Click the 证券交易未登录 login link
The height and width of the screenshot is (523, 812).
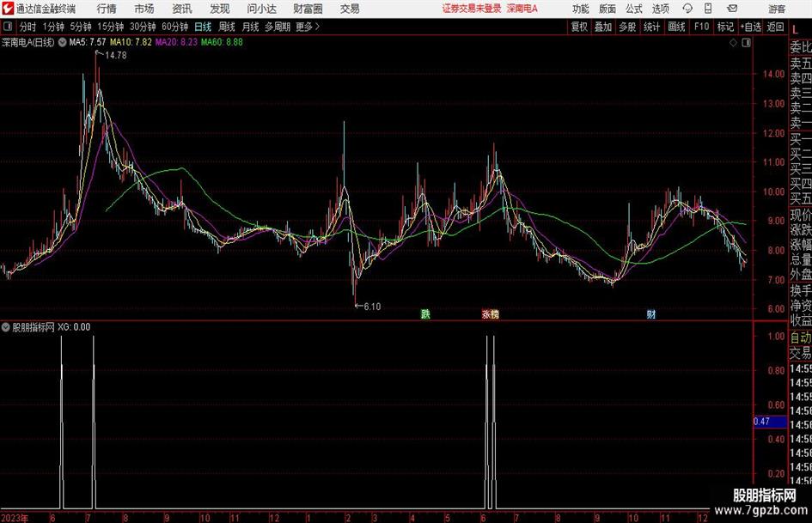(x=472, y=9)
